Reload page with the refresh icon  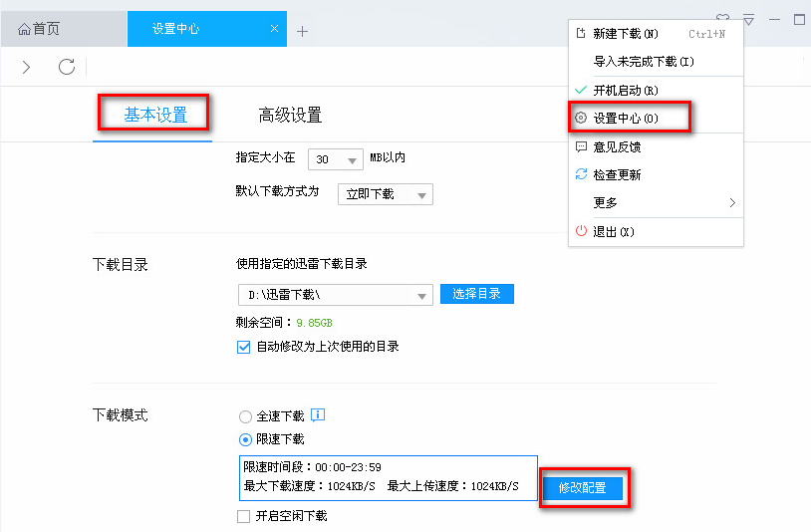(67, 67)
